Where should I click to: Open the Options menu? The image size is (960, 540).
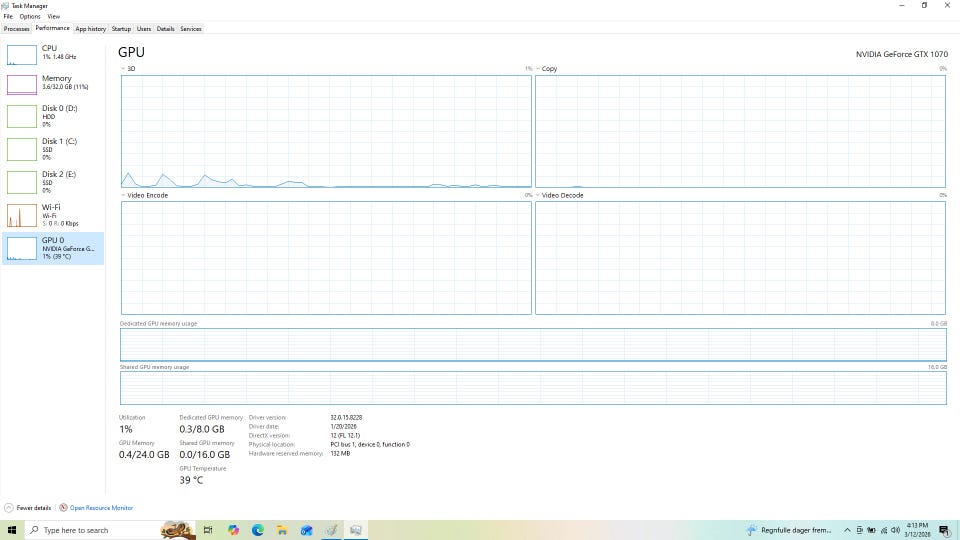(x=29, y=17)
